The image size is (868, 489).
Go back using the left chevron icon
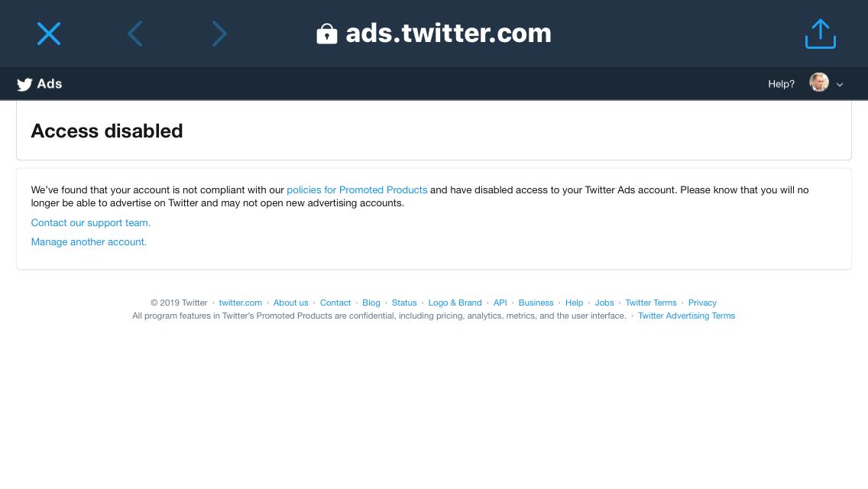[135, 34]
